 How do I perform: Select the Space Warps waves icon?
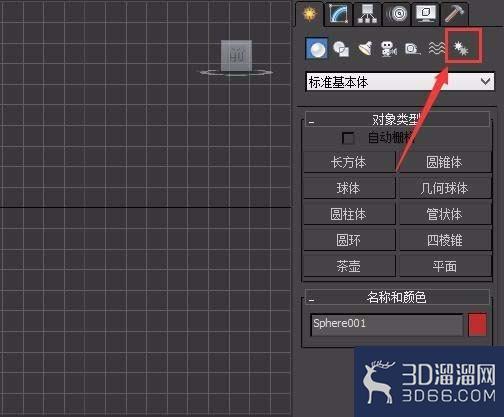pos(436,49)
